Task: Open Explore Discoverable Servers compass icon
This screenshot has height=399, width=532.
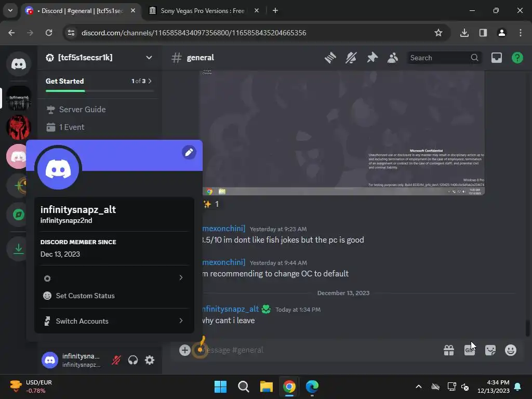Action: (18, 215)
